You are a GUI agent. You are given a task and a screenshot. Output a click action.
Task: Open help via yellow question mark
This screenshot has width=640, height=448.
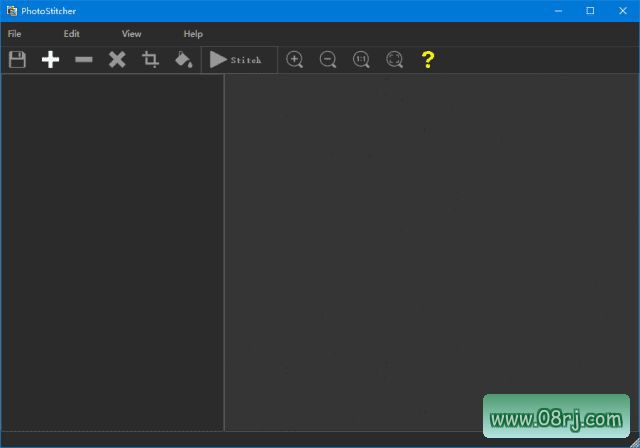point(428,60)
